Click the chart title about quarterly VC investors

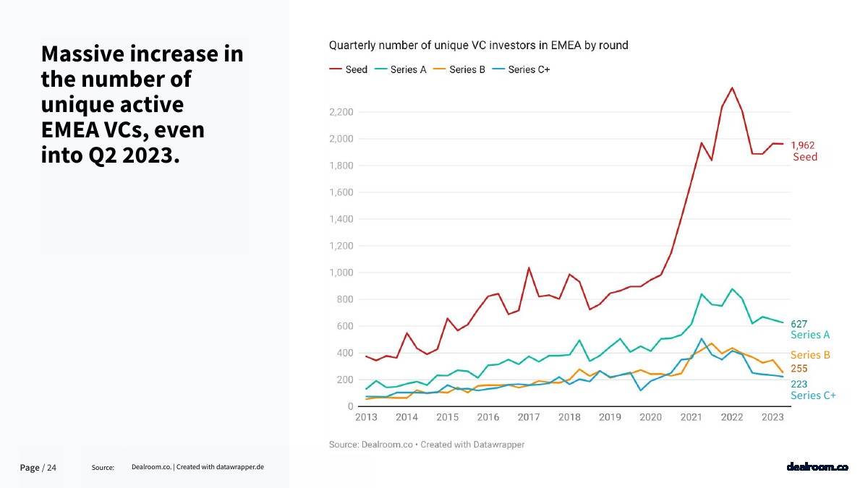(x=478, y=45)
